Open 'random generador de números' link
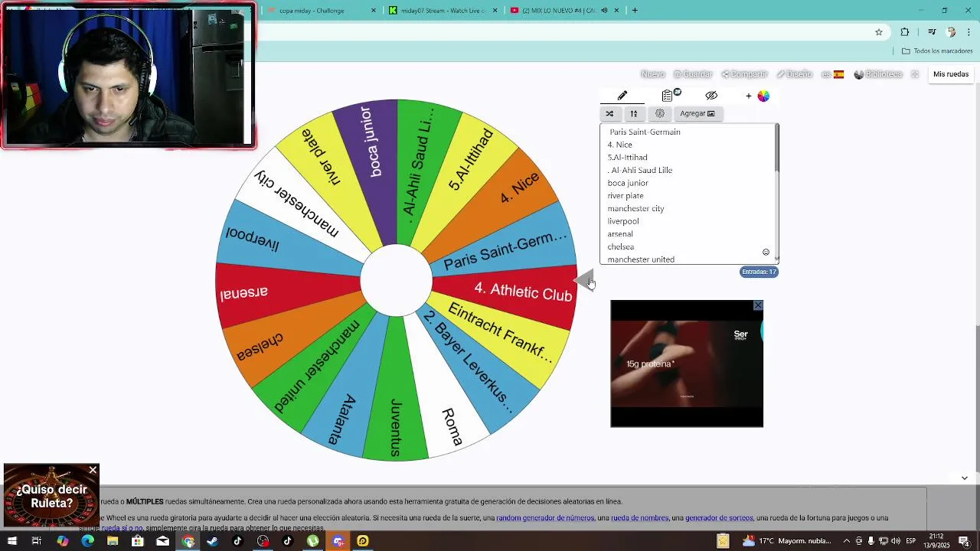 [x=545, y=518]
